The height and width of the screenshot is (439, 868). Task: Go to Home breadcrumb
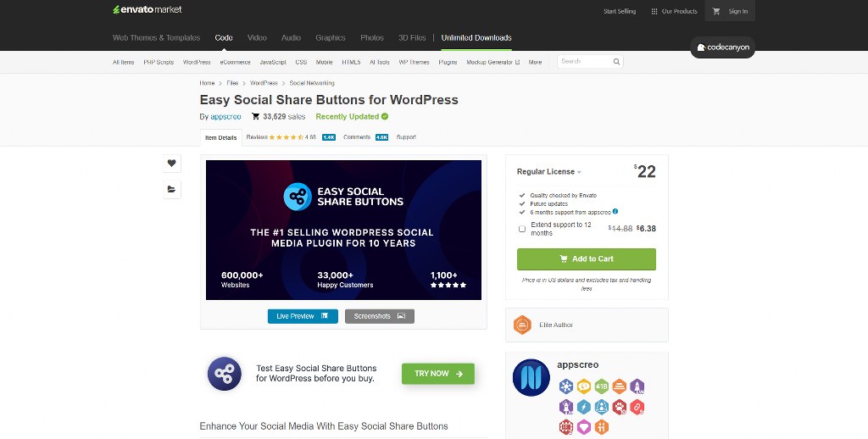point(207,83)
